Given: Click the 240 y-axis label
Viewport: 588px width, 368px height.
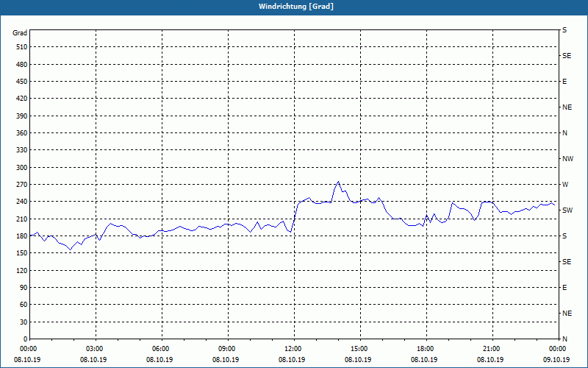Looking at the screenshot, I should pyautogui.click(x=22, y=201).
